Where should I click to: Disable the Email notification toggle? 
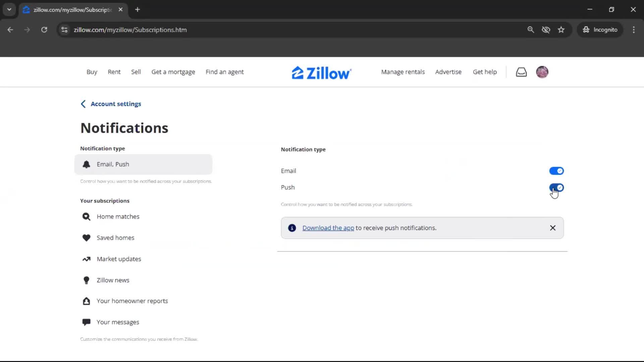[x=556, y=171]
